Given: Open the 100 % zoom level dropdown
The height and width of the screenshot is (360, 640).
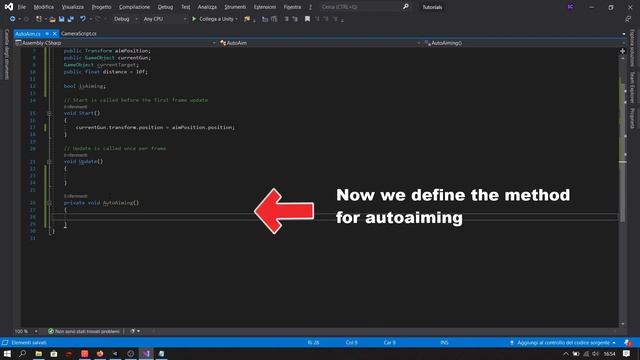Looking at the screenshot, I should 26,331.
